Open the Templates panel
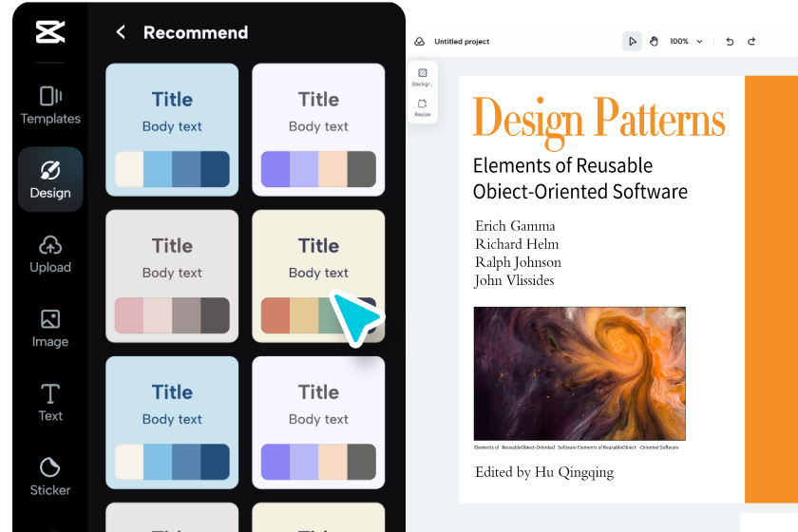Screen dimensions: 798x532 point(49,105)
